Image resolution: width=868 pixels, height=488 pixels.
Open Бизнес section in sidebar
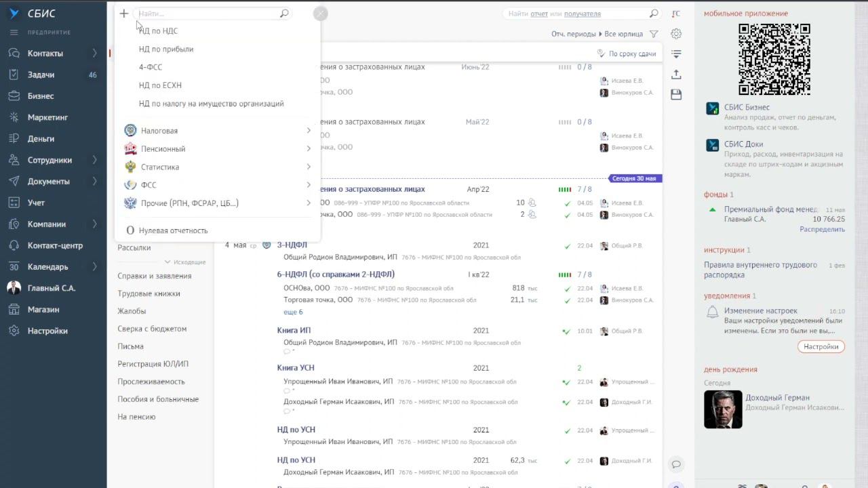tap(41, 96)
